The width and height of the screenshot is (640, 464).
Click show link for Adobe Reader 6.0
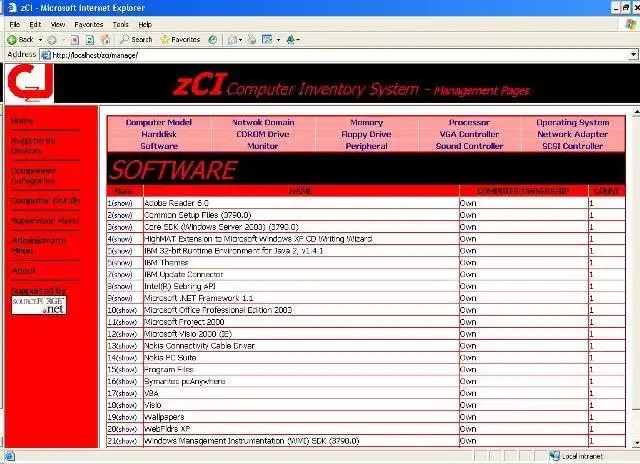(122, 203)
